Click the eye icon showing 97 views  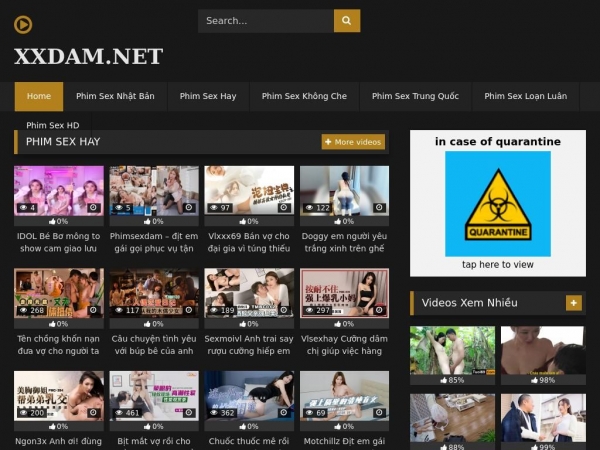click(214, 208)
